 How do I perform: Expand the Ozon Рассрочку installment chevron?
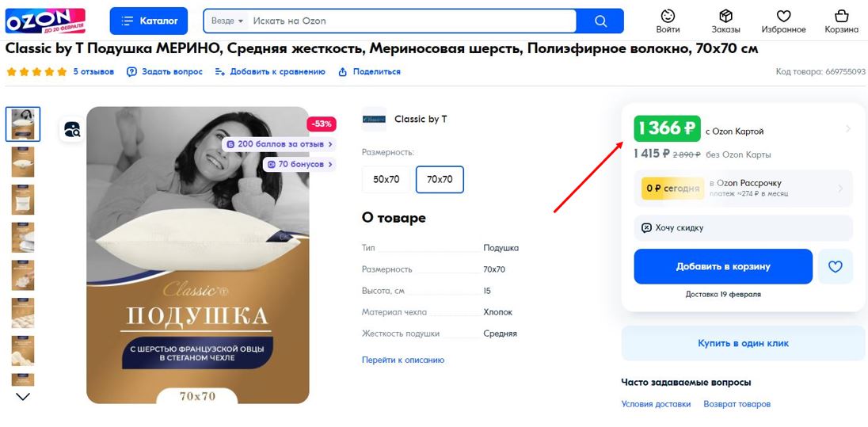click(x=840, y=189)
